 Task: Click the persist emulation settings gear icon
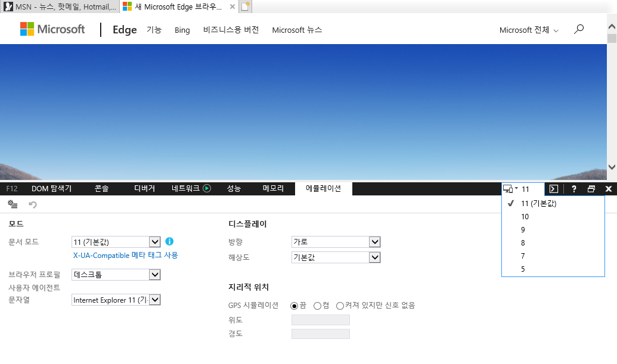(13, 204)
